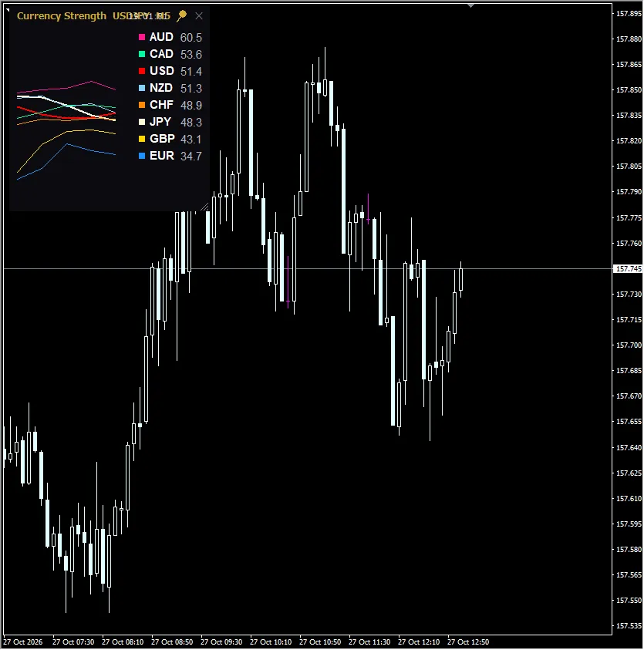Click the GBP strength value 43.1
The image size is (644, 650).
click(x=191, y=140)
